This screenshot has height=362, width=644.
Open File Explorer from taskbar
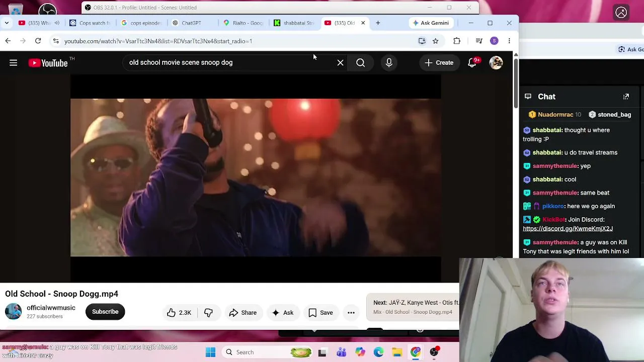pyautogui.click(x=397, y=352)
